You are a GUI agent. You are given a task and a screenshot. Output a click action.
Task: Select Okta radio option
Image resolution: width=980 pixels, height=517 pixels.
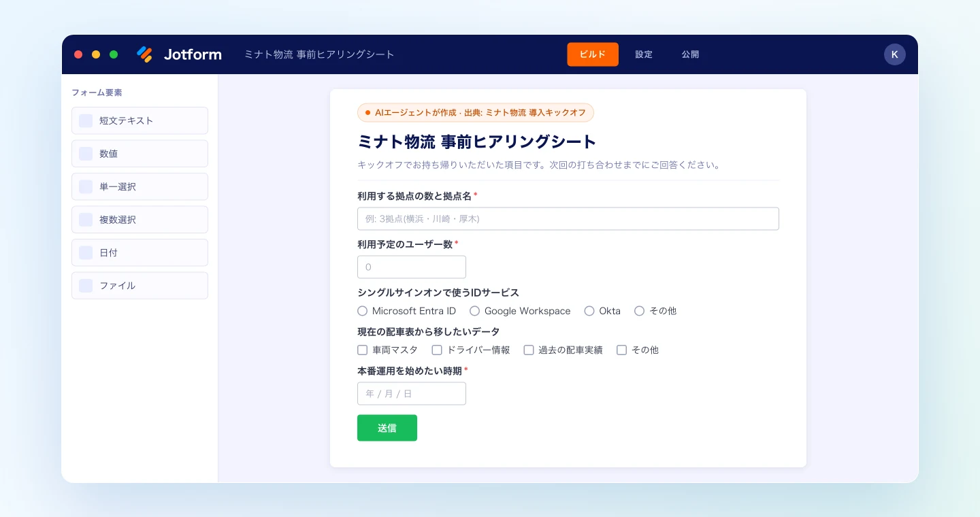click(589, 311)
